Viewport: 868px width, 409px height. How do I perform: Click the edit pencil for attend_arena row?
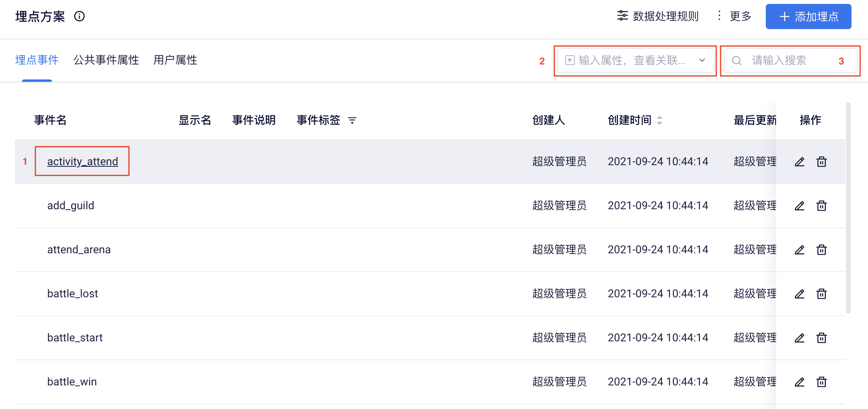click(x=800, y=250)
